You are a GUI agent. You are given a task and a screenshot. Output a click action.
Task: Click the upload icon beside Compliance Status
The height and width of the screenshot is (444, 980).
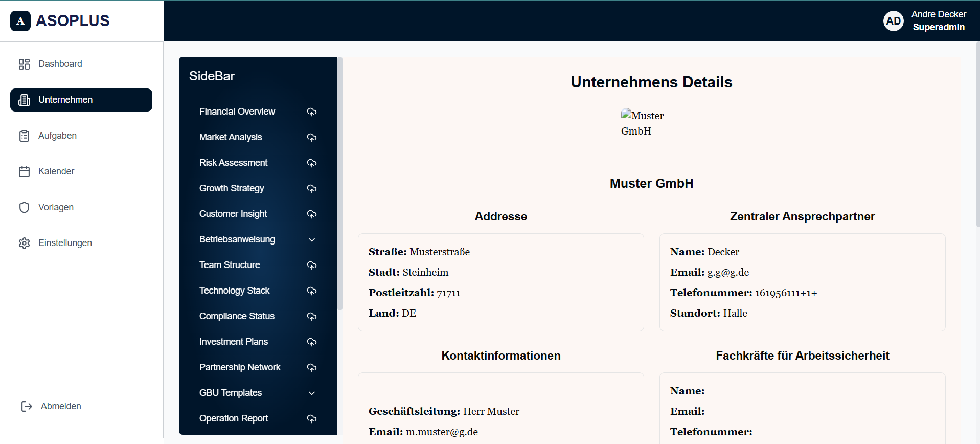tap(312, 316)
